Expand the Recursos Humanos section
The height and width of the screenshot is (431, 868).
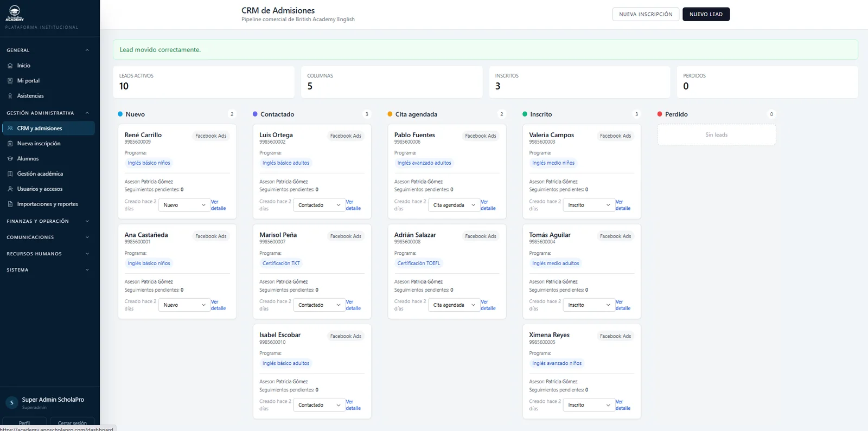click(x=48, y=254)
